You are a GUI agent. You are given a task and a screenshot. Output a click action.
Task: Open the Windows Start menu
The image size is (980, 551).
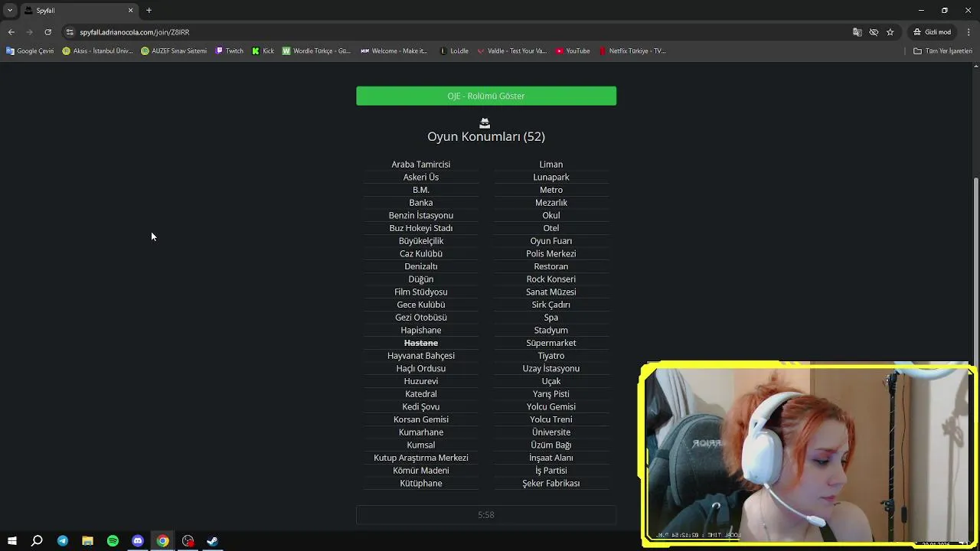click(11, 541)
